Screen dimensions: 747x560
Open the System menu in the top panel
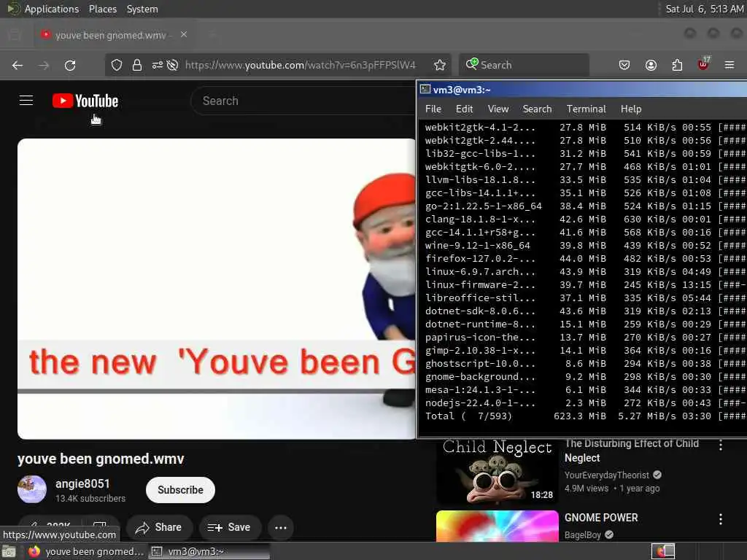(142, 9)
